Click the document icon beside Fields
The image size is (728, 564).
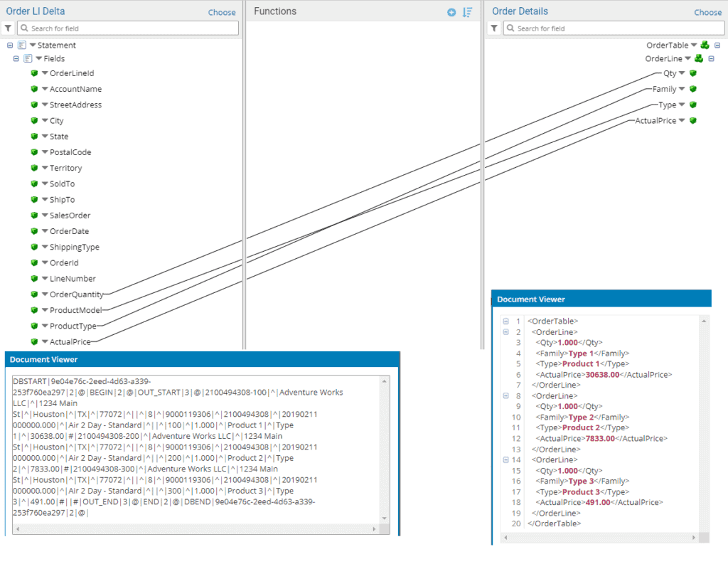[28, 58]
